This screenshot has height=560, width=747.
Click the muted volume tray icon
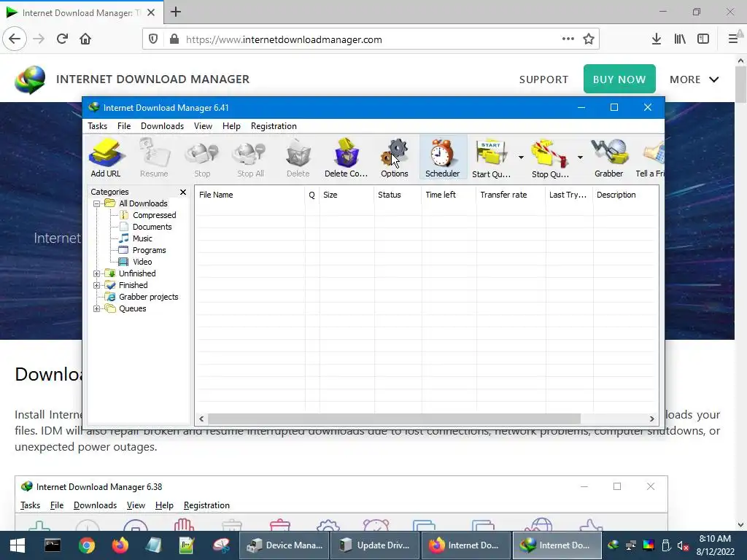[683, 546]
